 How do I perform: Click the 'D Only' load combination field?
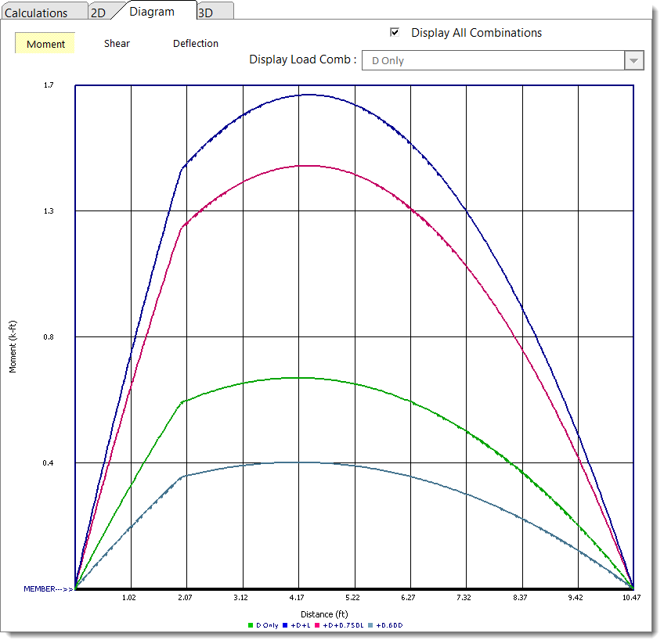pyautogui.click(x=492, y=60)
